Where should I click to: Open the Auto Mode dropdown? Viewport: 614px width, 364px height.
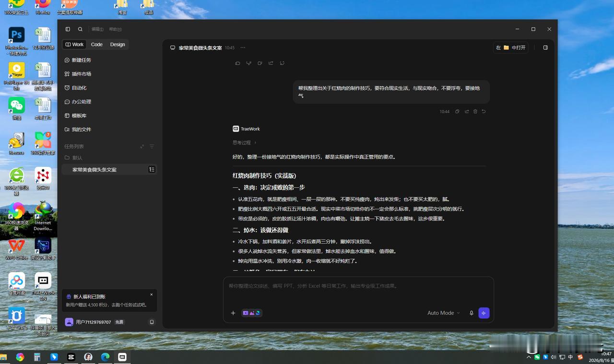point(443,313)
